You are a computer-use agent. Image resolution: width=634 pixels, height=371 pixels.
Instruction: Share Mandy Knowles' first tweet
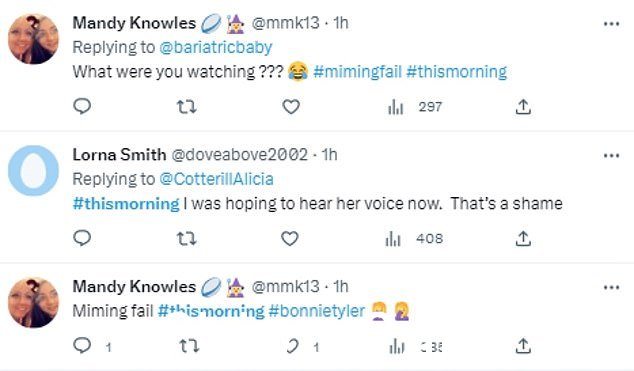coord(523,107)
